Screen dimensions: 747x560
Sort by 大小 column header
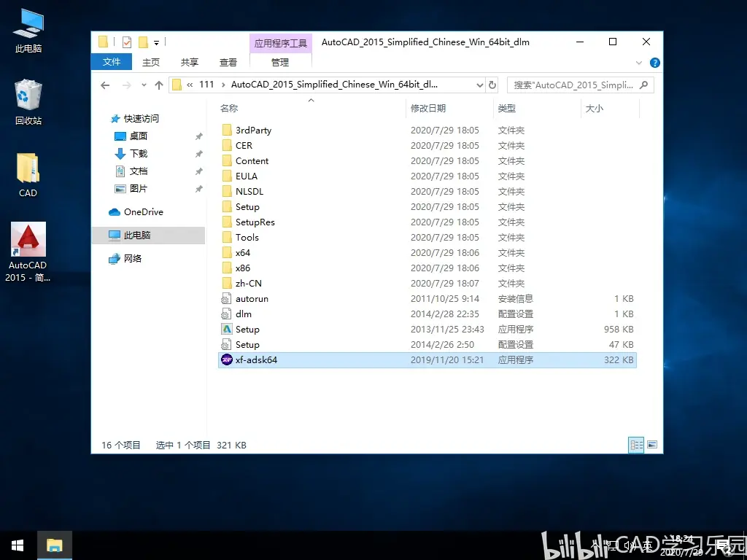pyautogui.click(x=610, y=109)
